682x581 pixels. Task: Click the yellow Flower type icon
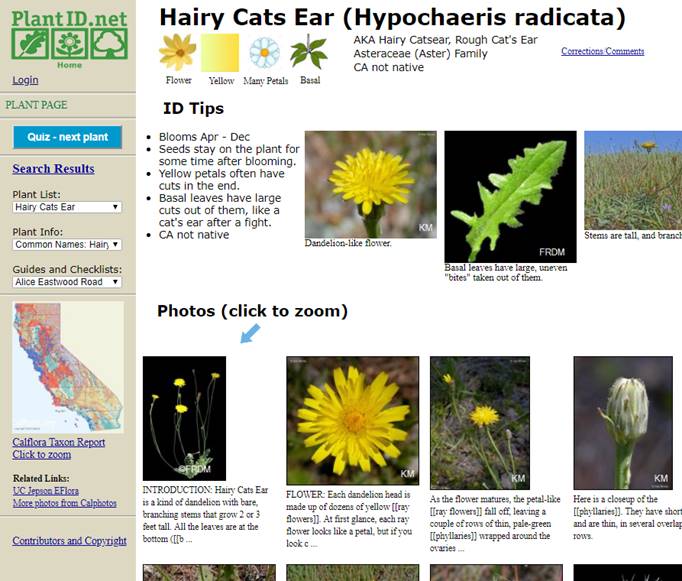(178, 52)
